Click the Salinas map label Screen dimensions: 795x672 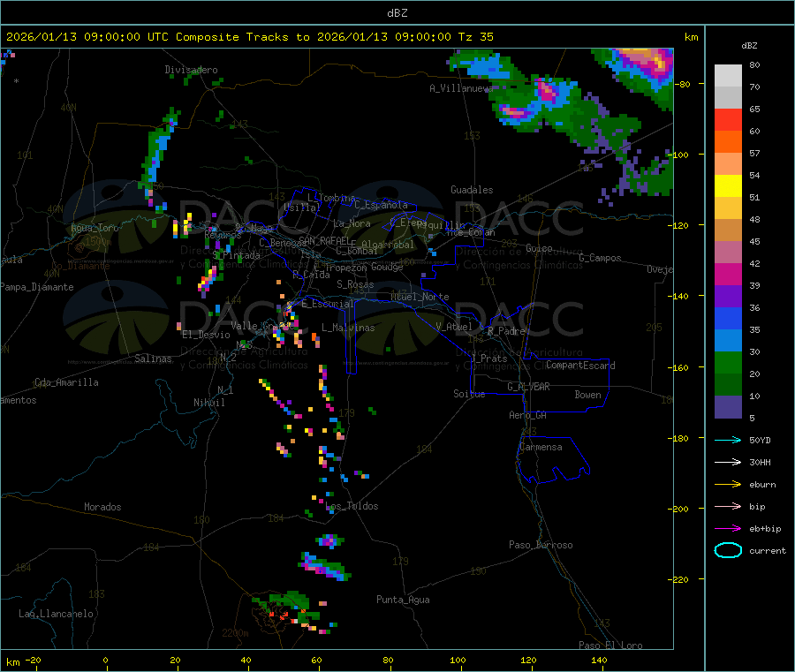pos(153,359)
